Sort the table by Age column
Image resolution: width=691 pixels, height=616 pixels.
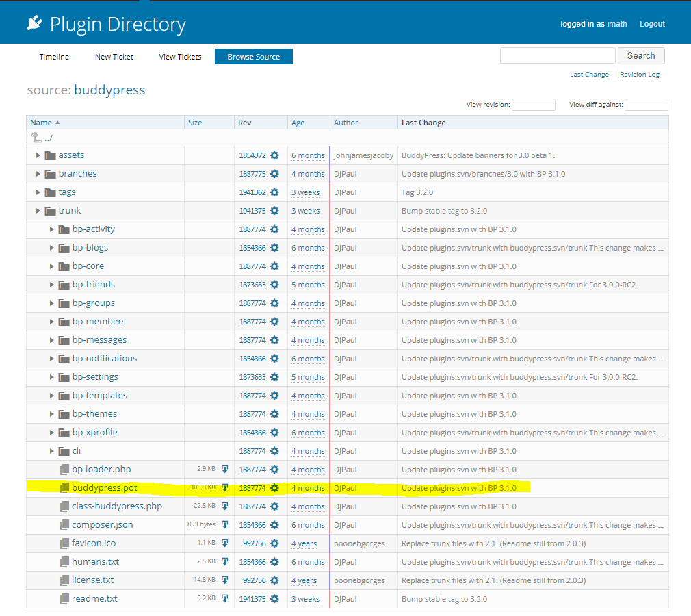(x=298, y=123)
